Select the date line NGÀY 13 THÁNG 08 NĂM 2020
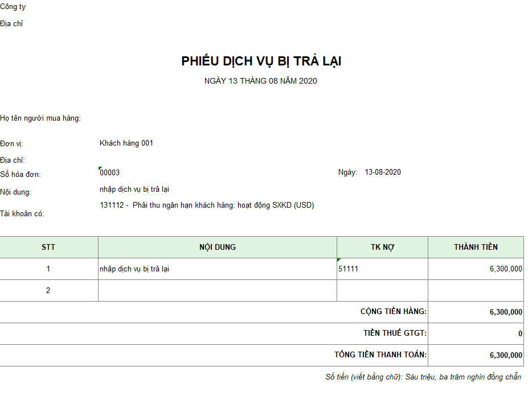The height and width of the screenshot is (404, 532). [261, 81]
